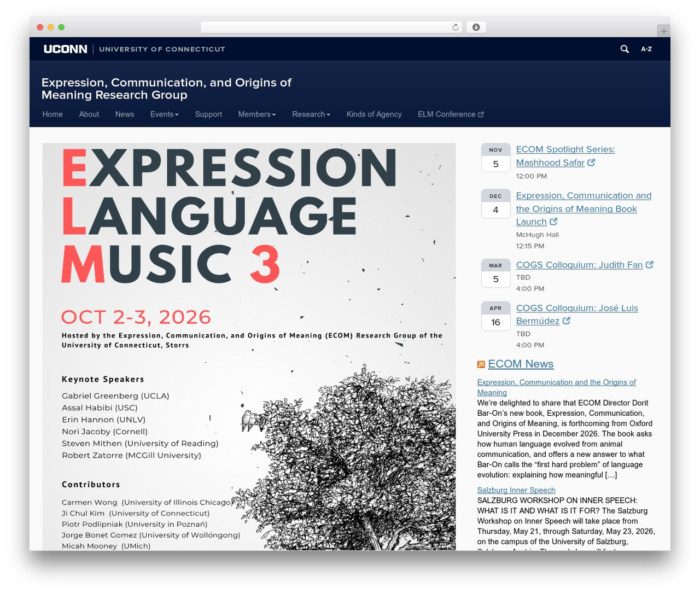
Task: Click the University of Connecticut header text
Action: click(162, 49)
